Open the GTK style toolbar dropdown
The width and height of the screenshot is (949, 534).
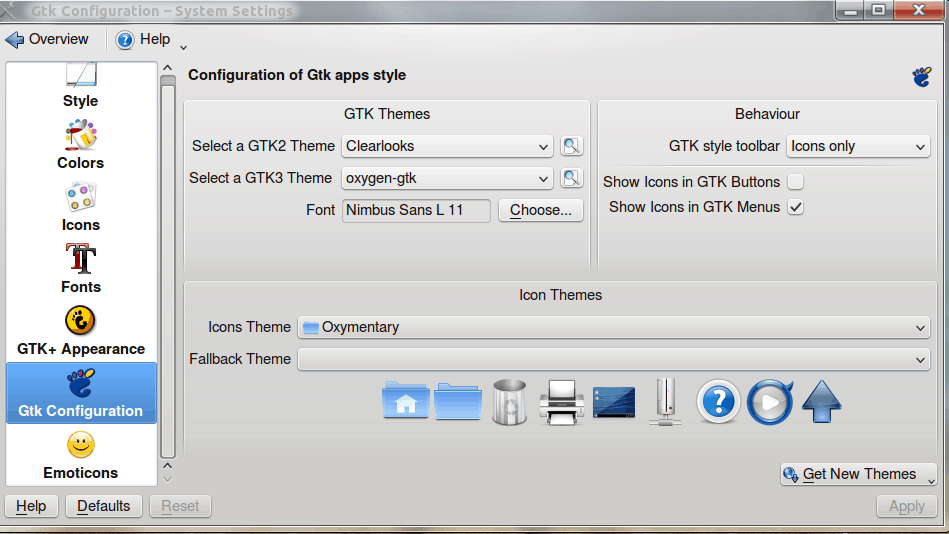[x=858, y=146]
